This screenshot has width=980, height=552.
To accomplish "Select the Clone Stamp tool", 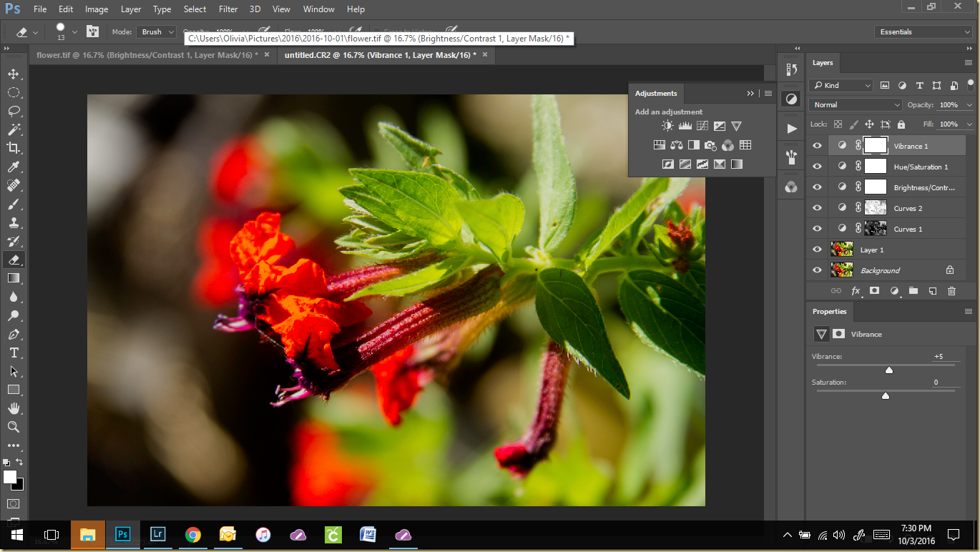I will tap(14, 222).
